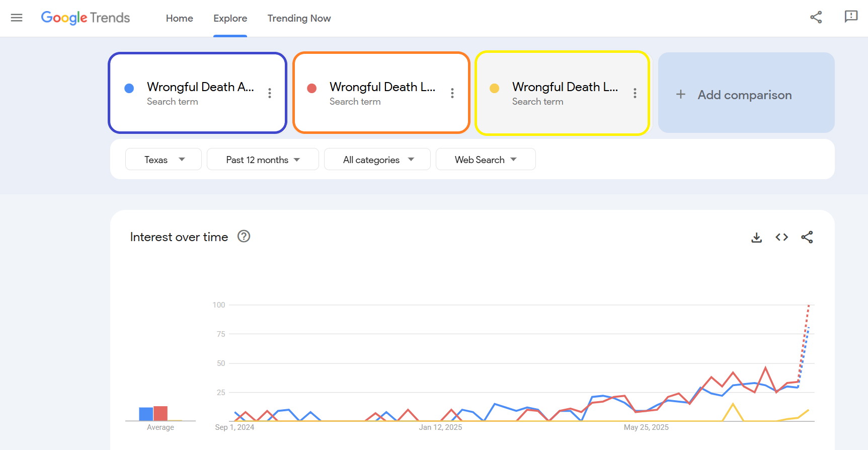Open options menu for blue search term
Viewport: 868px width, 450px height.
(270, 93)
